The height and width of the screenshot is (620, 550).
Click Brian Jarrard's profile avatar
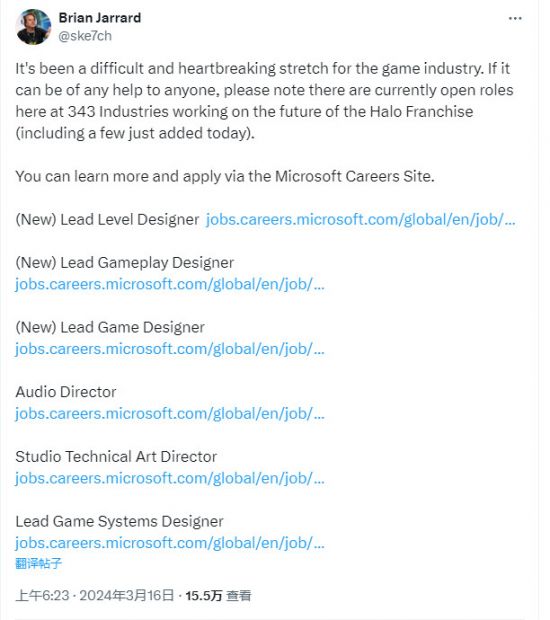(x=33, y=27)
